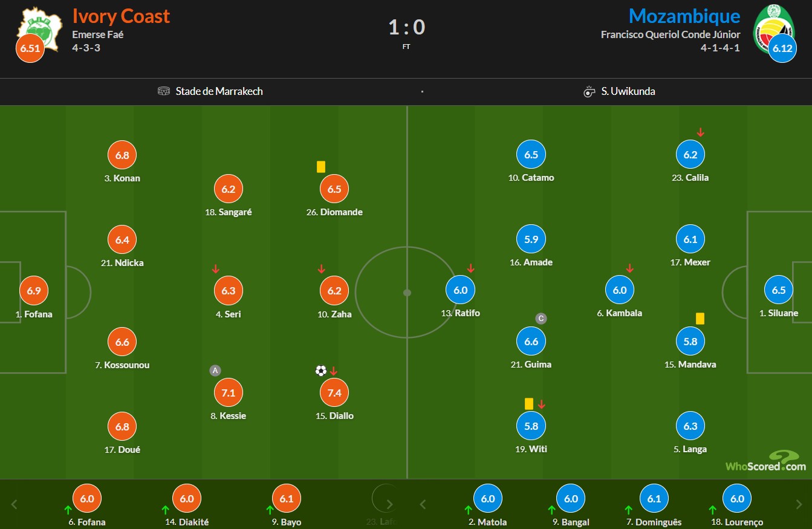The height and width of the screenshot is (529, 812).
Task: Click the Ivory Coast team crest
Action: 39,27
